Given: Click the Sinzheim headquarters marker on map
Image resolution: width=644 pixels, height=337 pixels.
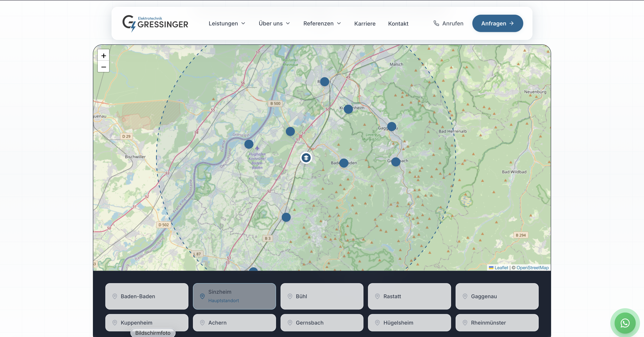Looking at the screenshot, I should [x=306, y=158].
